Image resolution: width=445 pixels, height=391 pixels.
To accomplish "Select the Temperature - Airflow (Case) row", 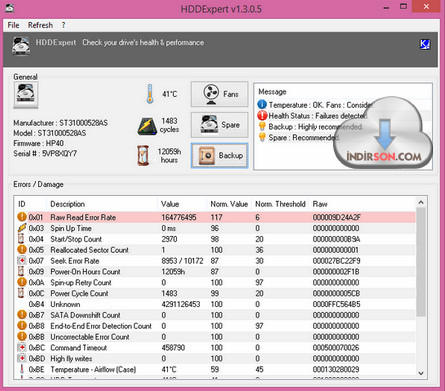I will (215, 369).
